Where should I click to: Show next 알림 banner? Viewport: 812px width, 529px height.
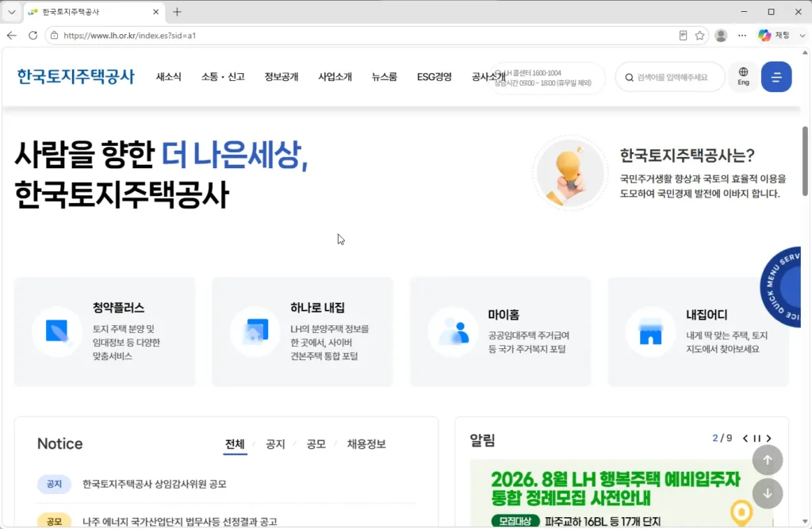coord(768,439)
